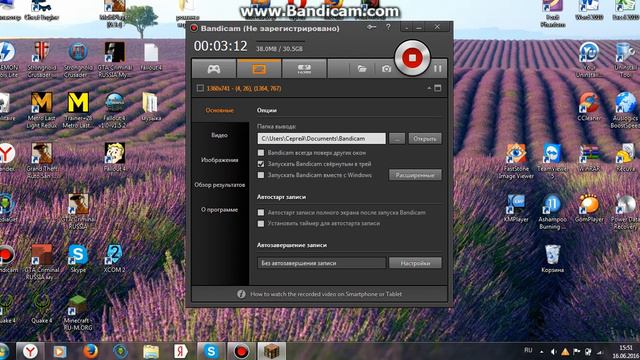Open the Расширенные advanced options button
This screenshot has height=360, width=640.
click(x=415, y=175)
